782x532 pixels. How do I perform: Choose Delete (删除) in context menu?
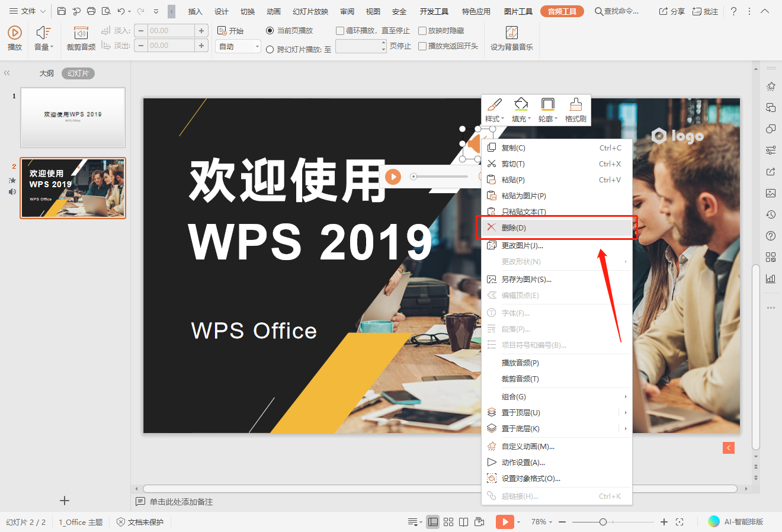(x=556, y=227)
